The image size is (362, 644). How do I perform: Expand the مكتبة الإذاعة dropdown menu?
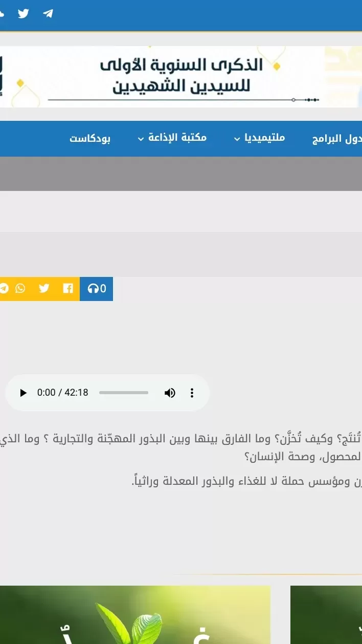tap(177, 138)
